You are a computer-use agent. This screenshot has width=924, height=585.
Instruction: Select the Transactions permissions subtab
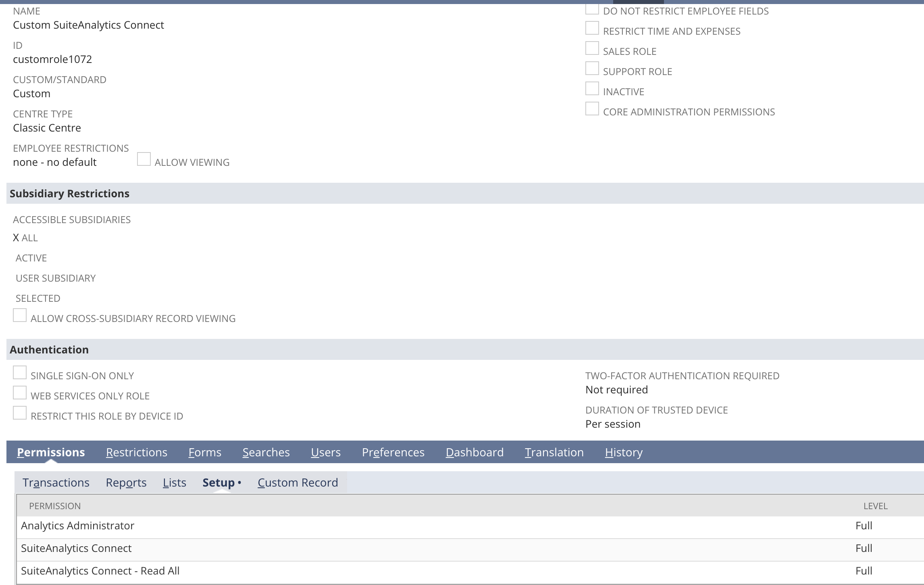click(56, 483)
